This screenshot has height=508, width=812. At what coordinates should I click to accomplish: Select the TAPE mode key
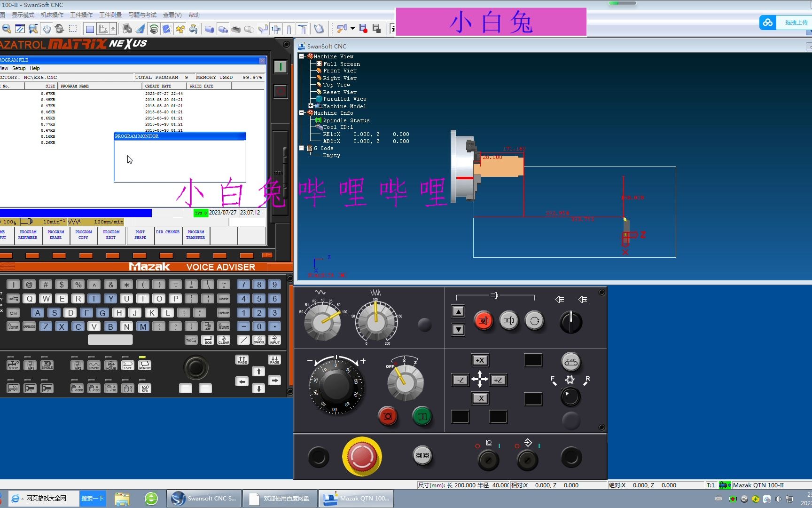(128, 365)
